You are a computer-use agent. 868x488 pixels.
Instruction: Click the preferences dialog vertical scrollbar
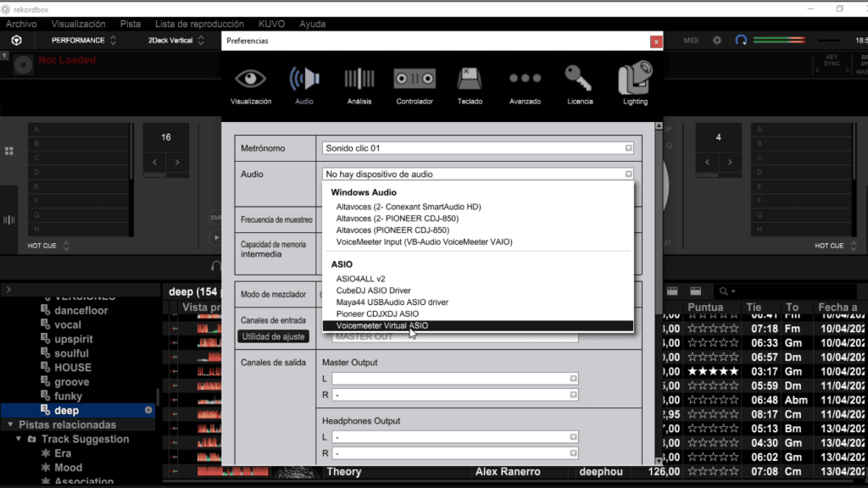click(659, 293)
